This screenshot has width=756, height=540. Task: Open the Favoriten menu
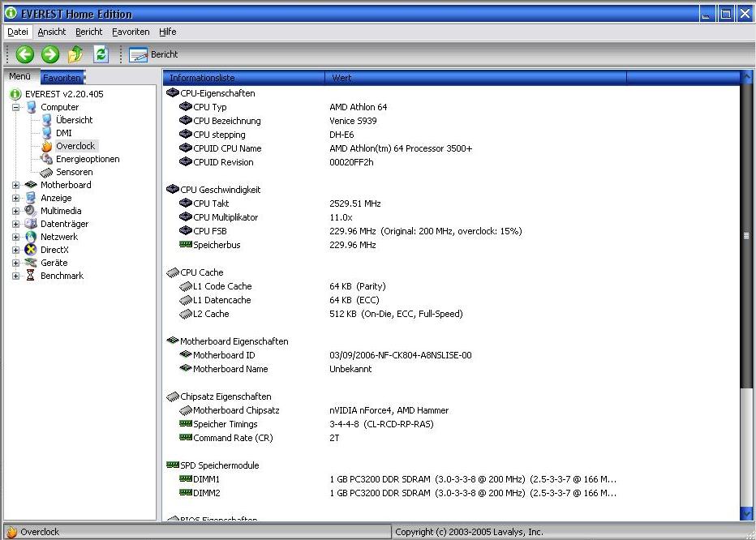131,32
